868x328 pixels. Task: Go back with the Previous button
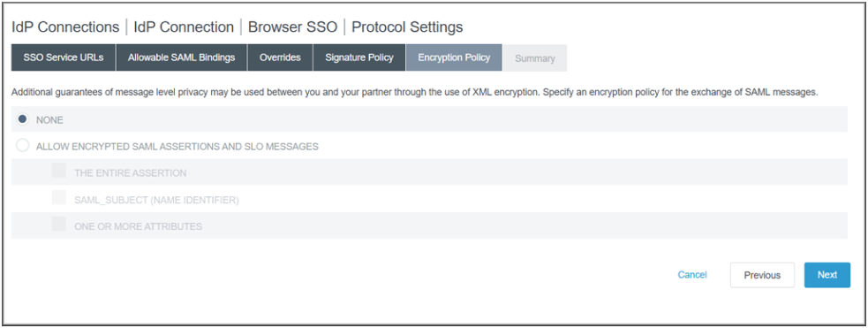point(762,275)
